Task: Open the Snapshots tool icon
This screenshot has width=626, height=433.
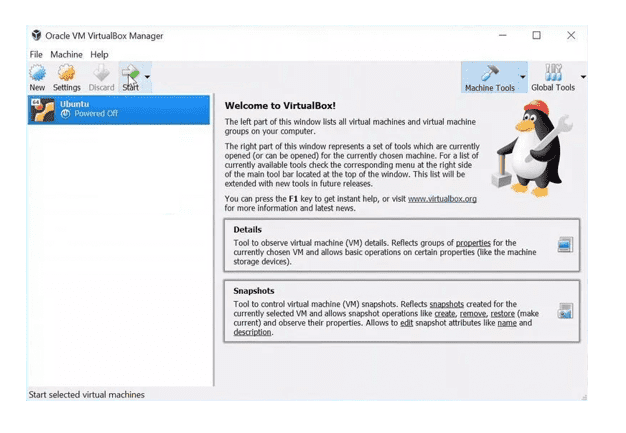Action: tap(565, 311)
